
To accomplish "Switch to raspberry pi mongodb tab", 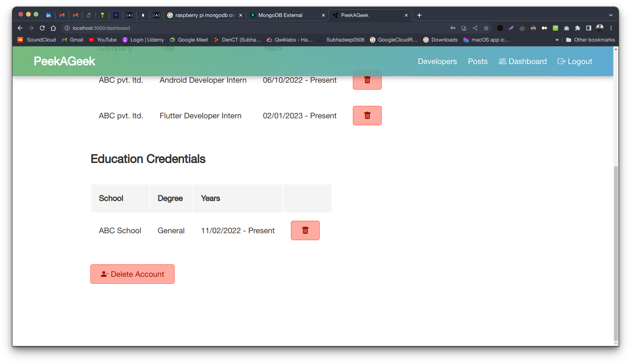I will (205, 15).
